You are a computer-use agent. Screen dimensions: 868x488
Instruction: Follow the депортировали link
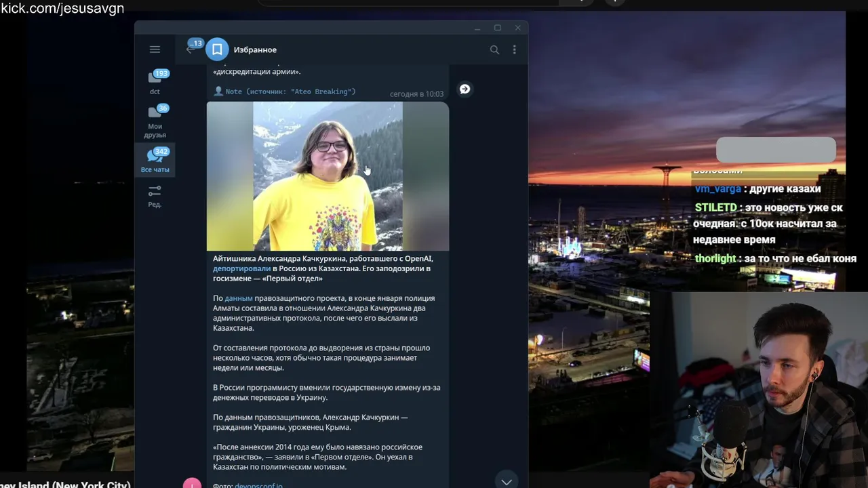[x=241, y=268]
